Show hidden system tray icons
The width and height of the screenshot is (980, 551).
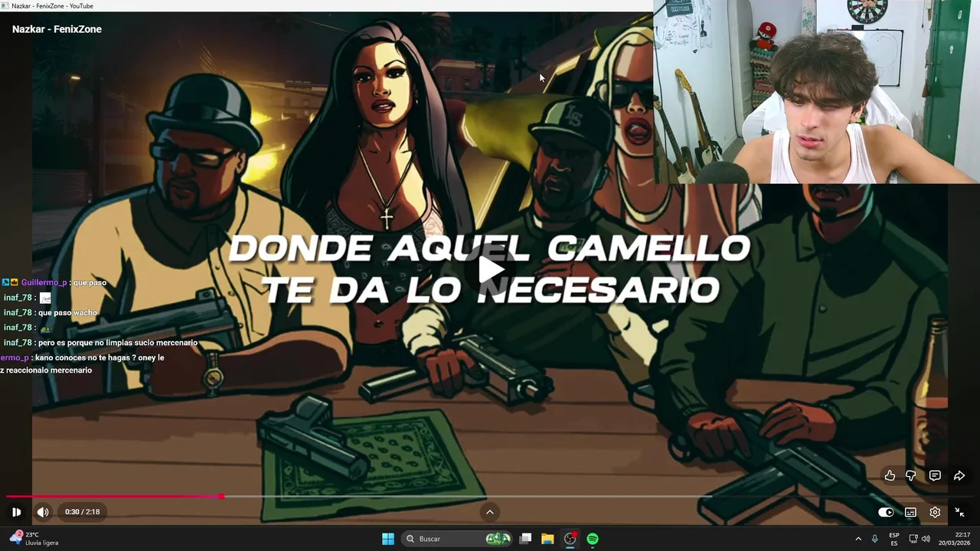coord(858,539)
